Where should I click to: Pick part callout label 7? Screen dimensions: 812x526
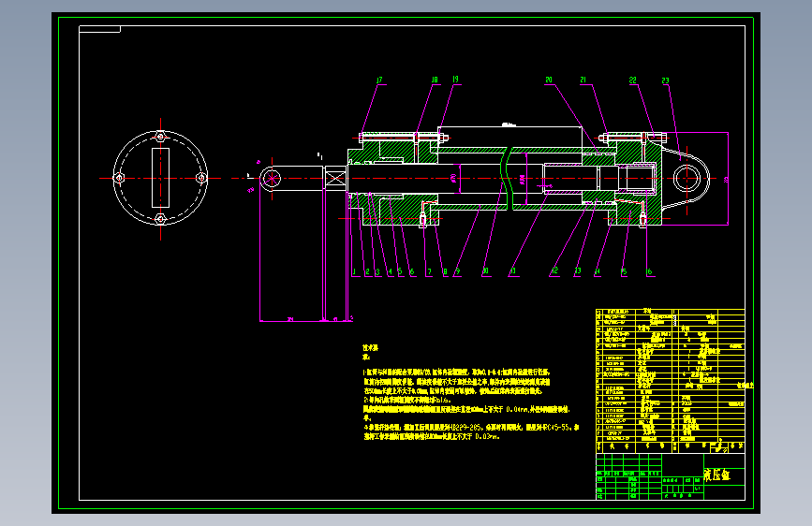(429, 271)
